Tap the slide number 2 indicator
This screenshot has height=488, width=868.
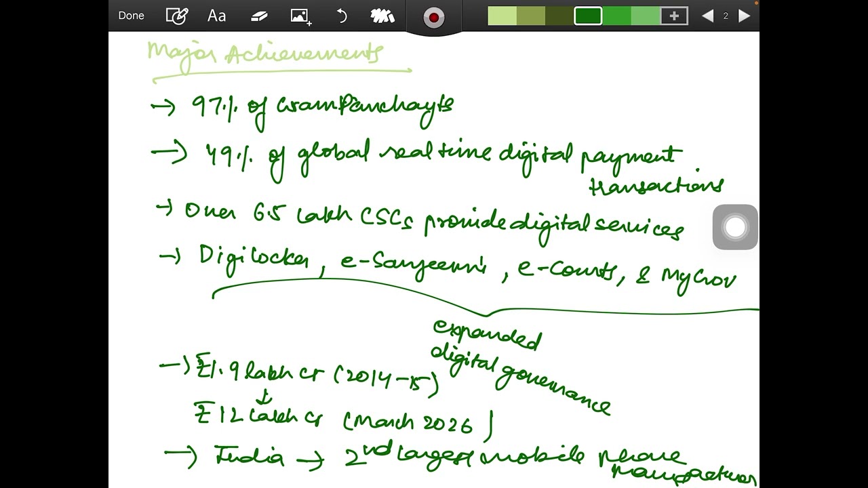(726, 16)
